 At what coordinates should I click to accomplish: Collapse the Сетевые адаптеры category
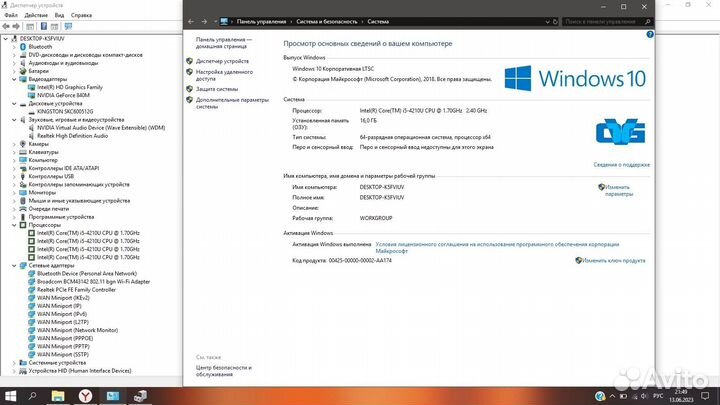[14, 265]
